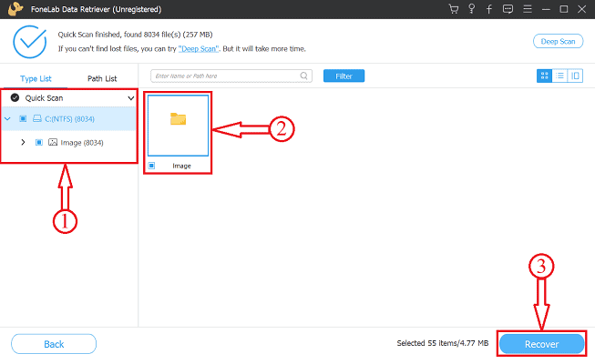This screenshot has width=595, height=364.
Task: Click the register key icon
Action: coord(471,9)
